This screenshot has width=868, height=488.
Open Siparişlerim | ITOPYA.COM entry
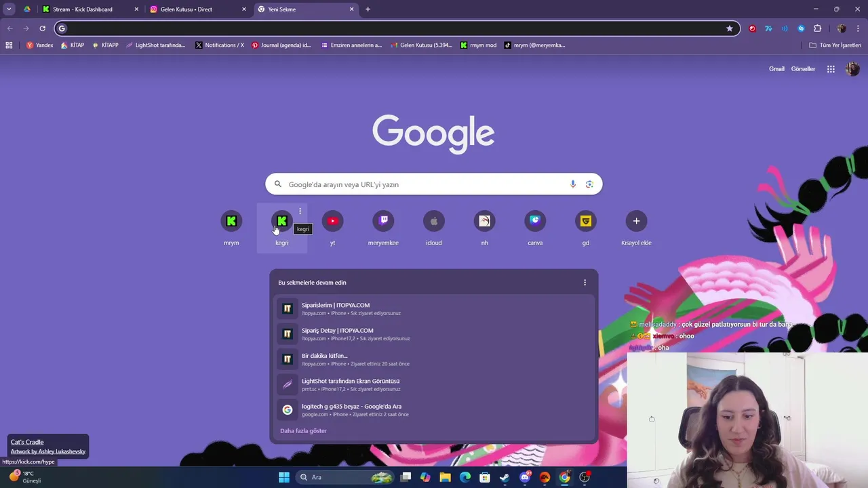tap(434, 308)
